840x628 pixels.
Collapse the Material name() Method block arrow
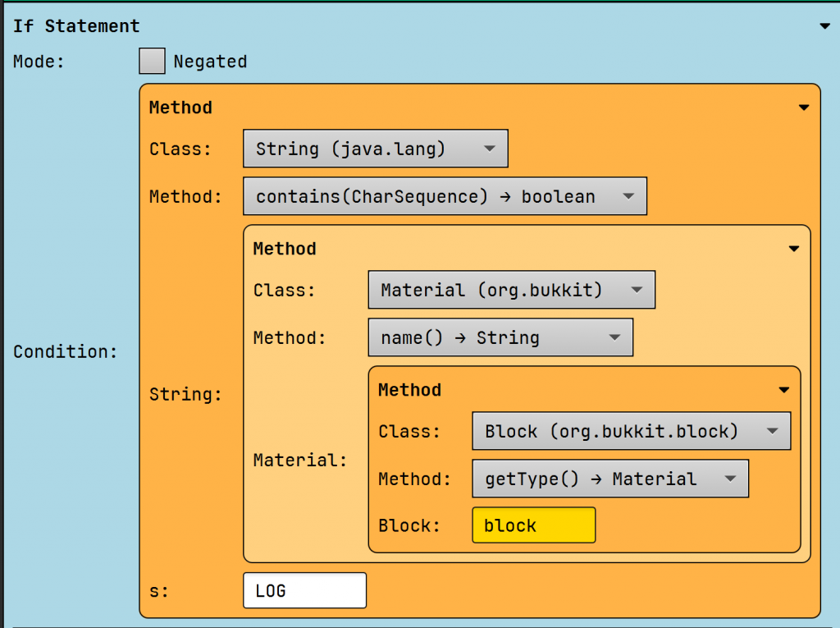pyautogui.click(x=792, y=249)
